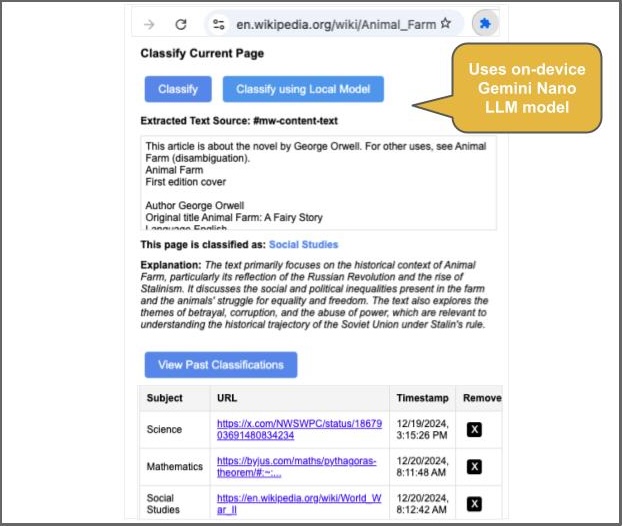
Task: Click the Explanation paragraph text
Action: tap(314, 295)
